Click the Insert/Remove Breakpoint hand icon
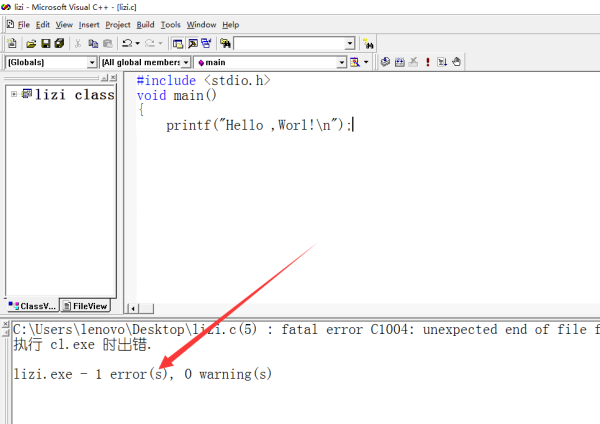 (456, 62)
